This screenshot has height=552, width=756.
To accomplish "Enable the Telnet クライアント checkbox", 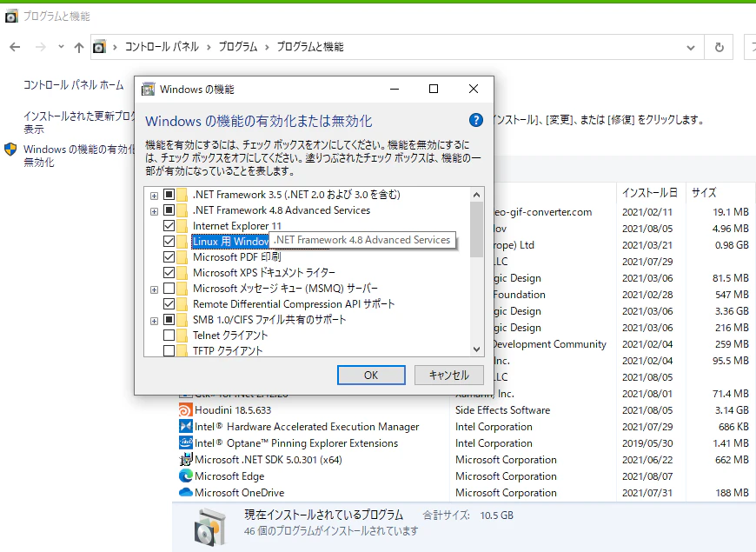I will [x=169, y=335].
